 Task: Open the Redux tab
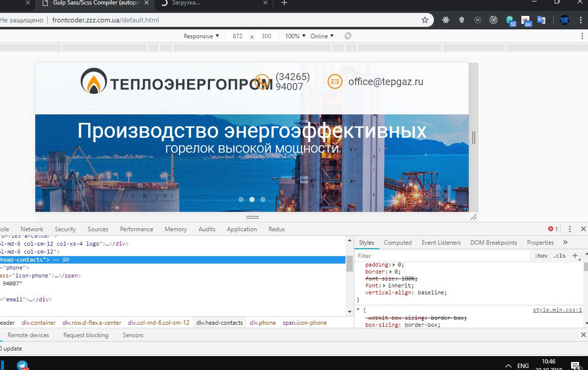[x=277, y=229]
